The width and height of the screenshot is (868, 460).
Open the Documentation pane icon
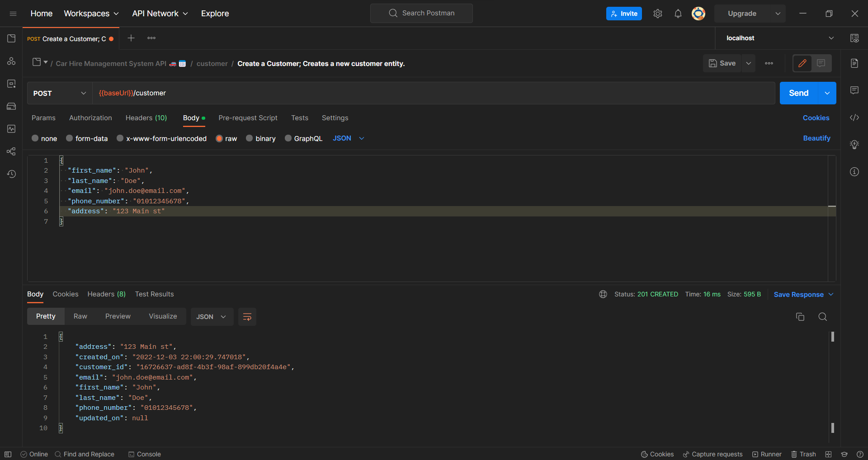854,63
